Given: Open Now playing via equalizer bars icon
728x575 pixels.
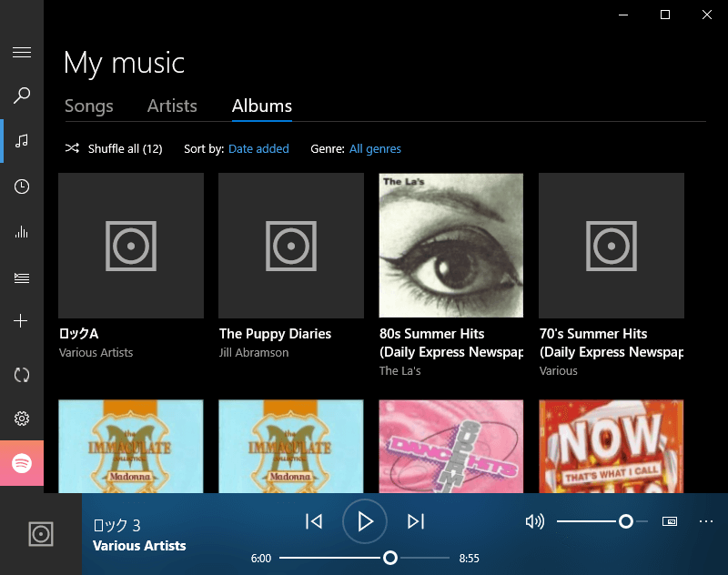Looking at the screenshot, I should click(21, 232).
